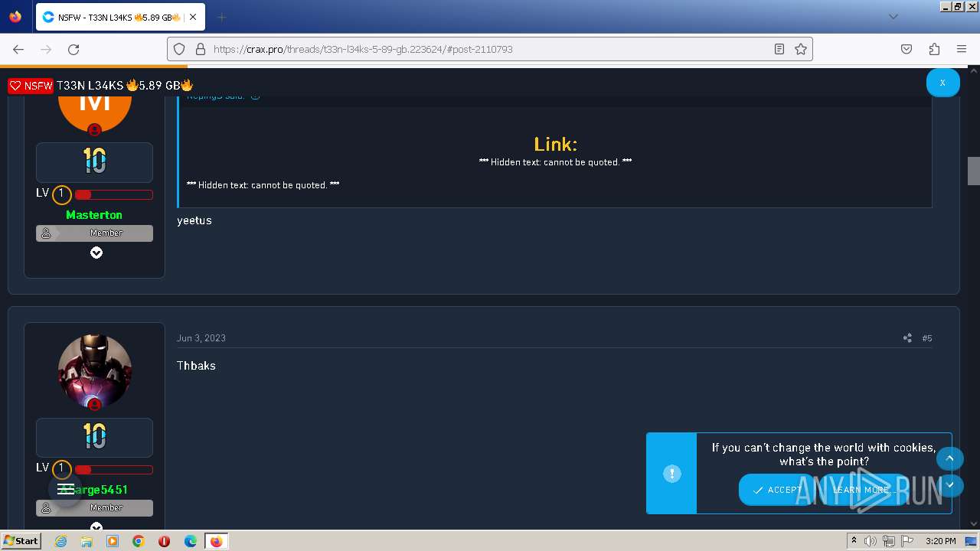
Task: Click the URL address bar
Action: tap(490, 49)
